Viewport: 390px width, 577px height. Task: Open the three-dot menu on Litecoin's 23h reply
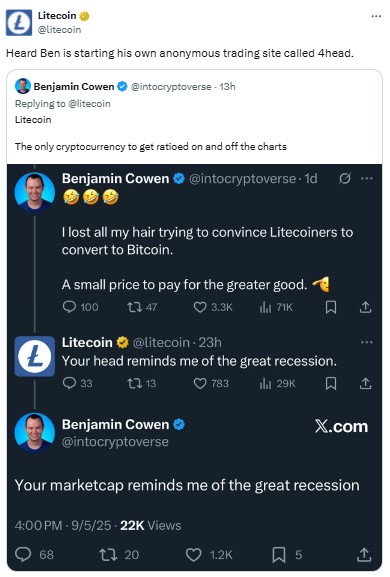pos(367,342)
